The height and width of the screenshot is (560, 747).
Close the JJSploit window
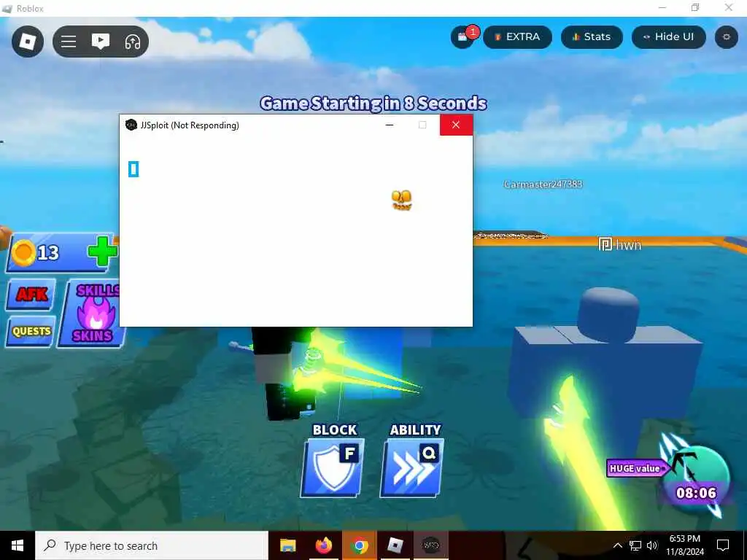tap(456, 125)
